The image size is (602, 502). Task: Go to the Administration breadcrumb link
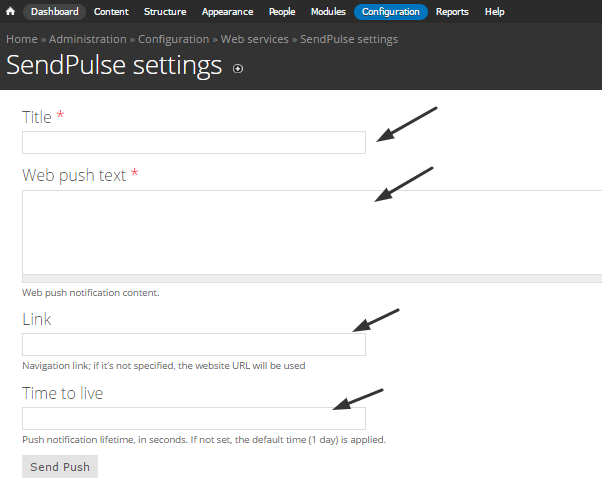pyautogui.click(x=87, y=39)
